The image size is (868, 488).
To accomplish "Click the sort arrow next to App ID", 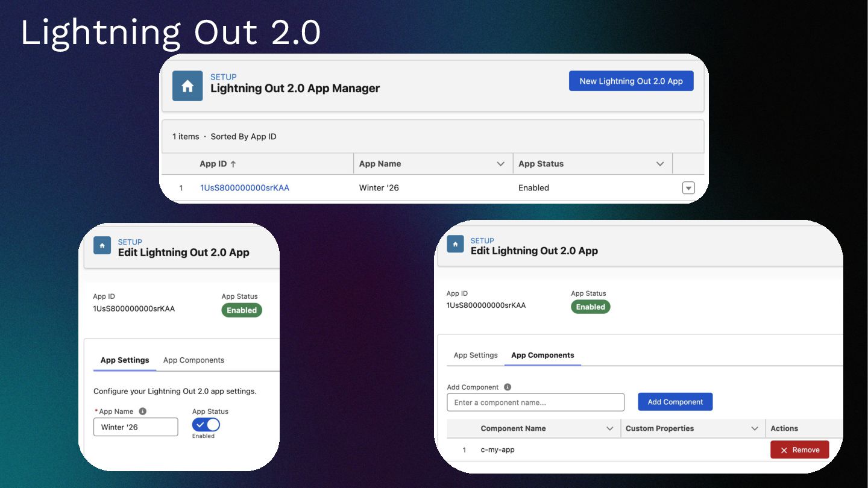I will 233,164.
